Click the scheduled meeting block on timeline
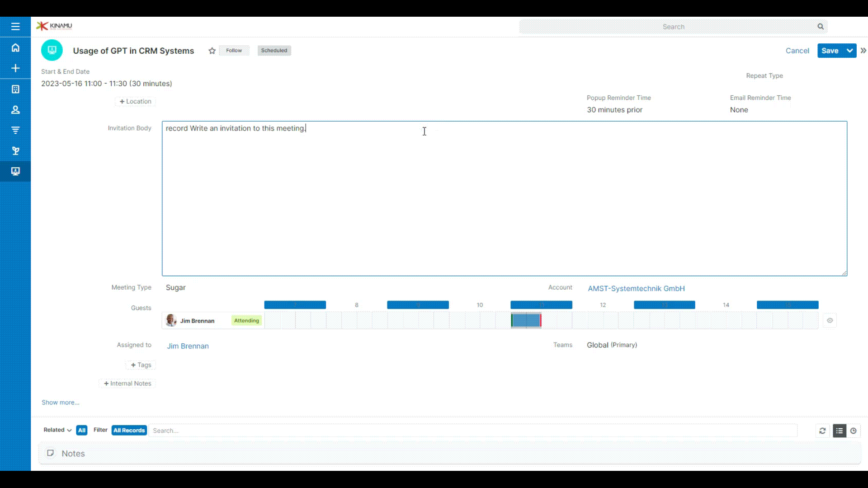 point(526,320)
